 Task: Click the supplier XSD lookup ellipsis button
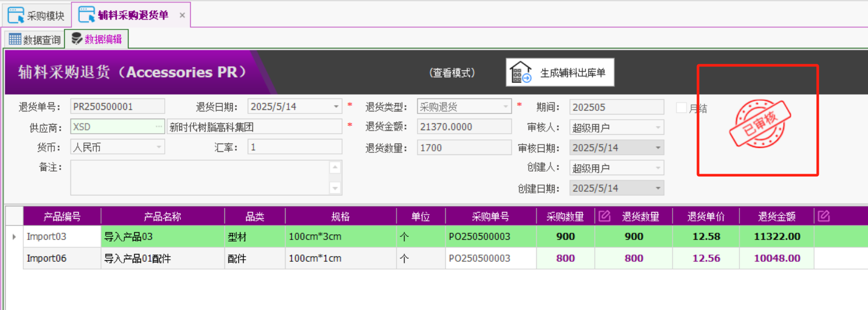coord(159,127)
